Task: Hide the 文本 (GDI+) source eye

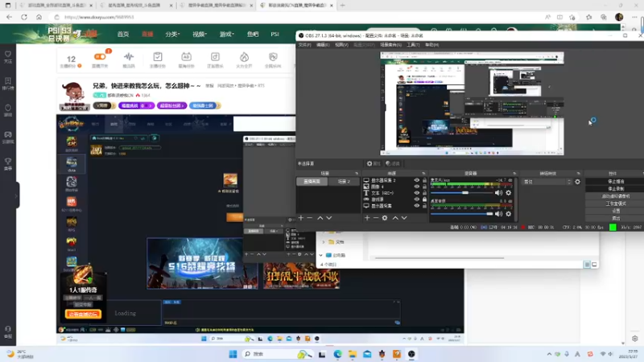Action: click(417, 193)
